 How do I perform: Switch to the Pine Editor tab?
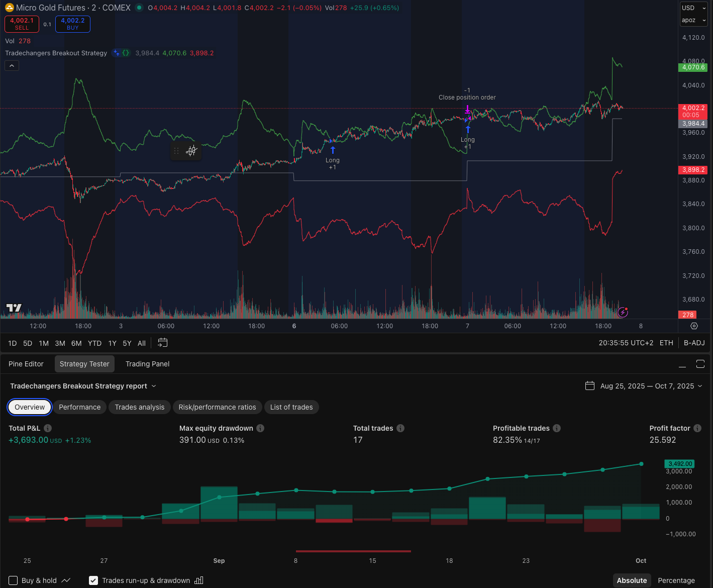26,364
